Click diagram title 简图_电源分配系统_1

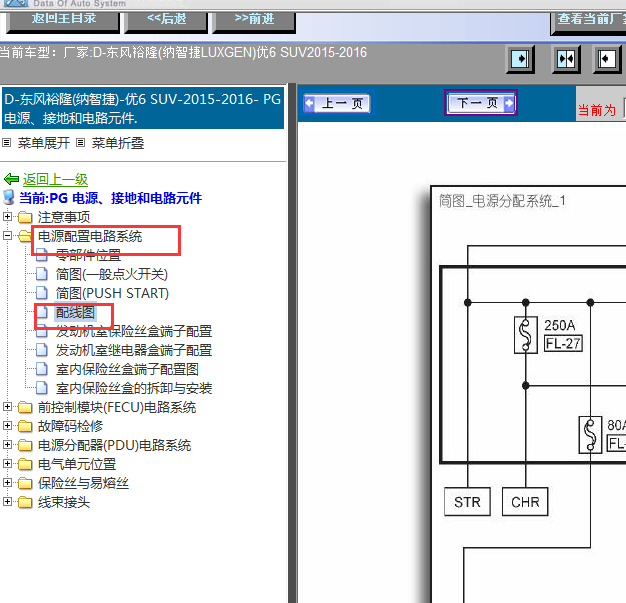point(502,201)
